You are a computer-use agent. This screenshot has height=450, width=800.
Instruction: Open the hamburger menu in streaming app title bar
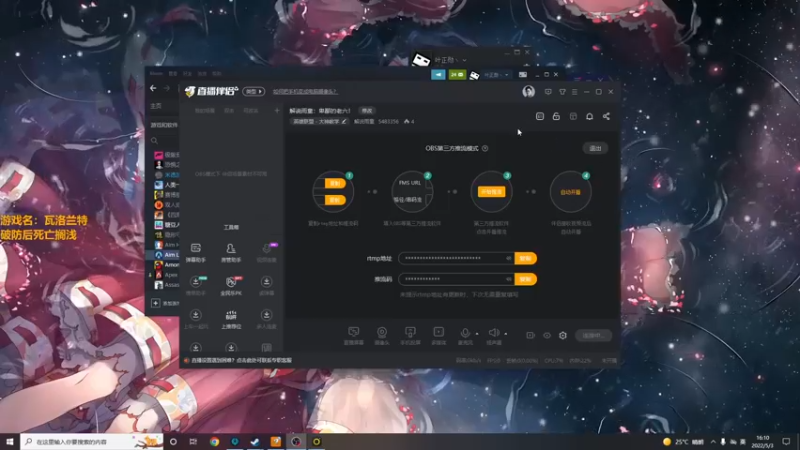point(574,92)
